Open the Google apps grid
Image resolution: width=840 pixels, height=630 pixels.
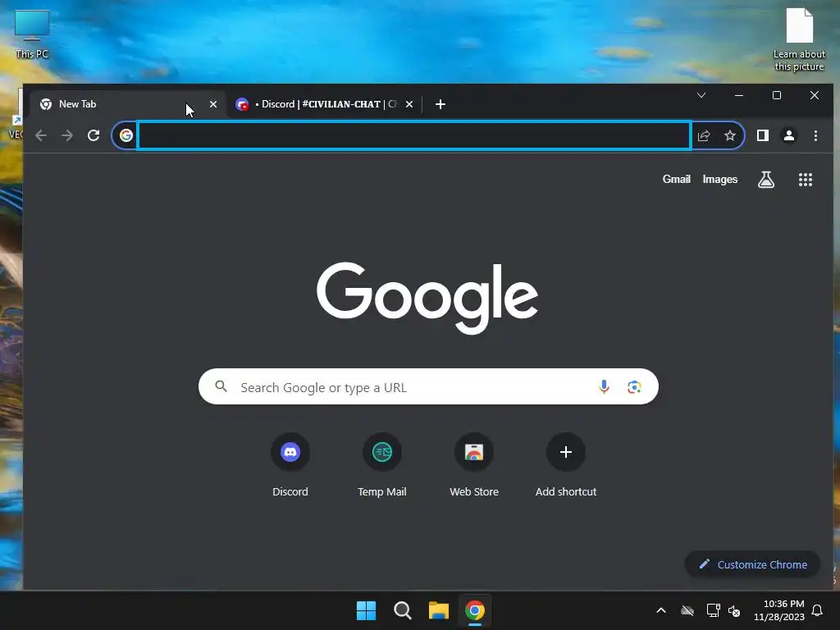(806, 180)
